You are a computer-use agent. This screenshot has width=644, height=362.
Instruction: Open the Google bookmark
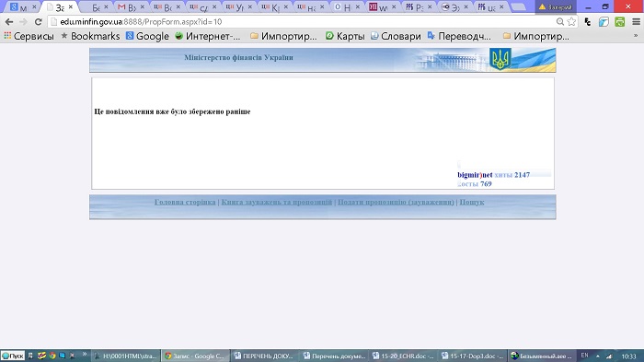coord(147,36)
